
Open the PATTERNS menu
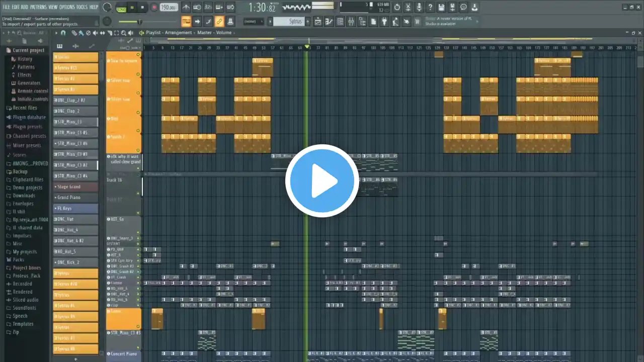[38, 7]
